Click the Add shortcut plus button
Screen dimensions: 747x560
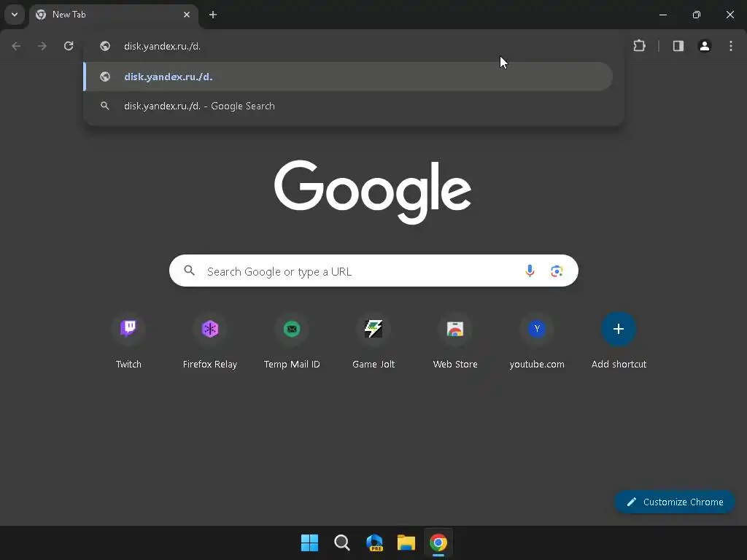pos(619,329)
